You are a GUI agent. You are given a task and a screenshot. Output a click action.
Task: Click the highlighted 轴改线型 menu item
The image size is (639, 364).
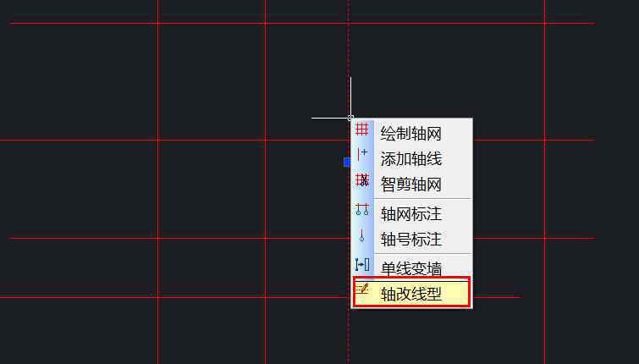point(411,293)
